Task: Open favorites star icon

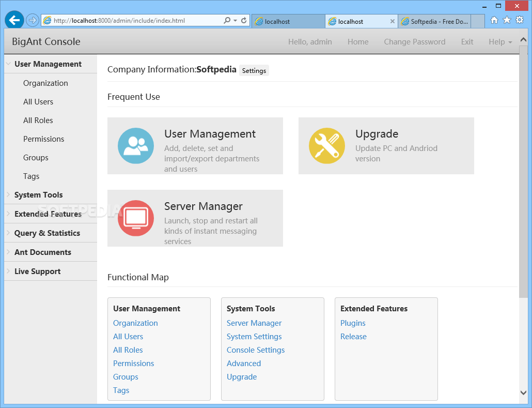Action: (x=507, y=20)
